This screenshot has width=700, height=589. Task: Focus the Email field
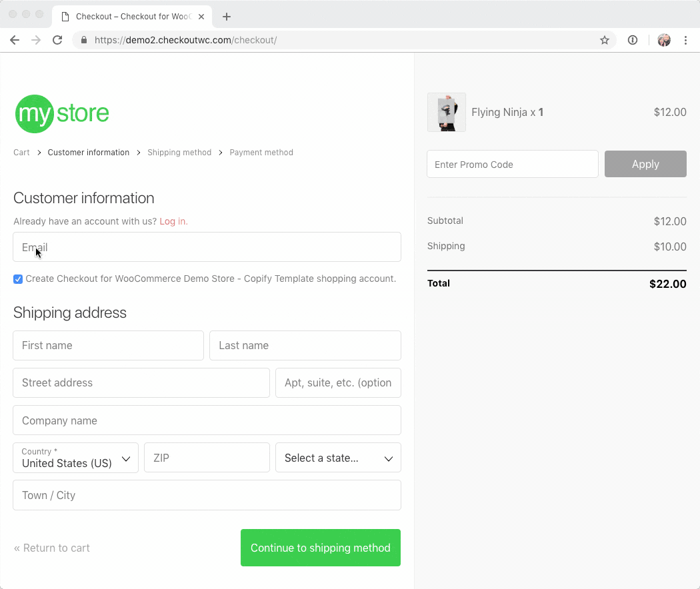[207, 247]
